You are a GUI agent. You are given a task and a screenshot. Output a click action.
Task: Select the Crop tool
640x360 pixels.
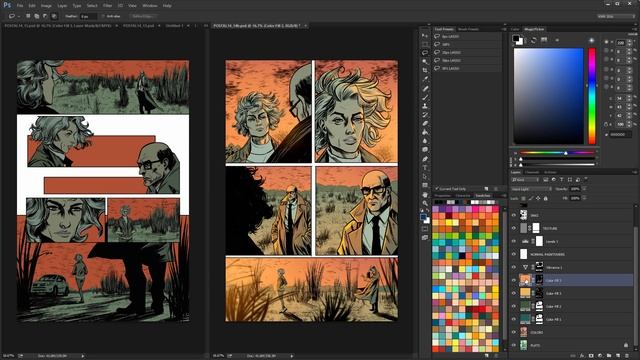coord(425,70)
